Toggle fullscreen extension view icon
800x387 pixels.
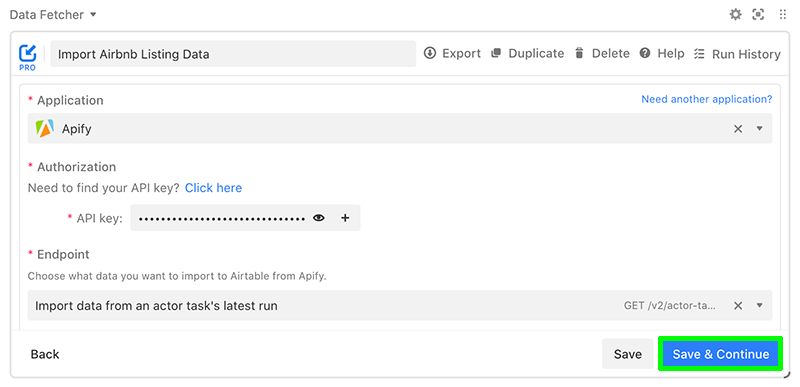[x=758, y=14]
